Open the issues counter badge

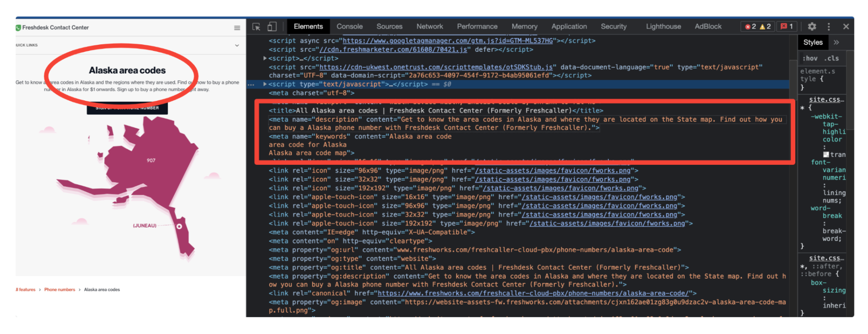787,27
